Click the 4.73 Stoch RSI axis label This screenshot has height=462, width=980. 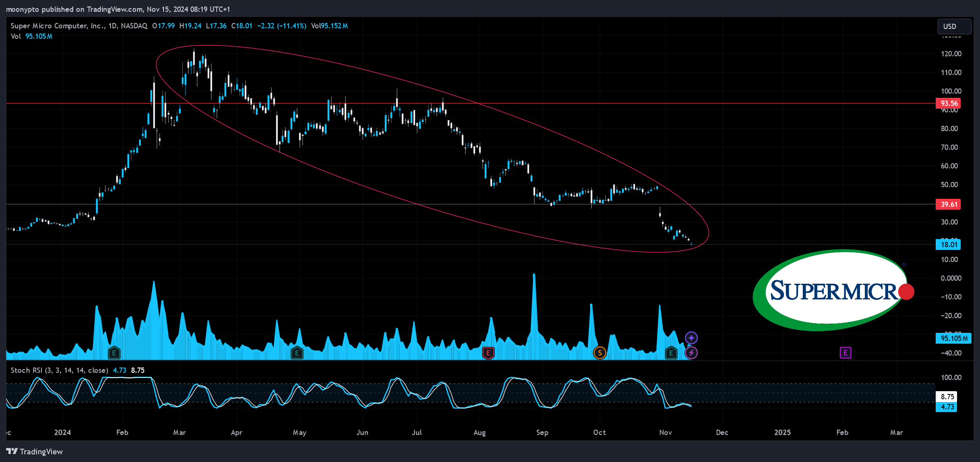tap(947, 407)
